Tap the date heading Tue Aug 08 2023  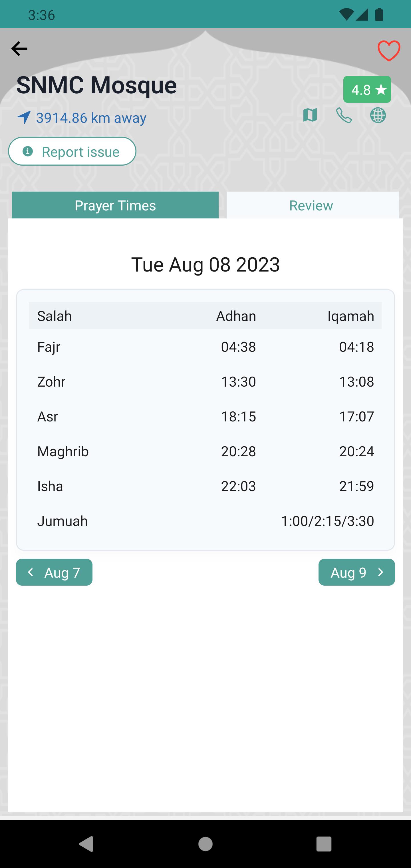click(205, 264)
